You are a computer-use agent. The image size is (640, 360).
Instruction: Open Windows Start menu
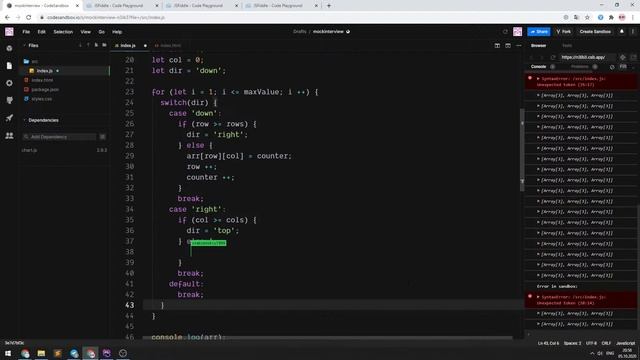8,353
